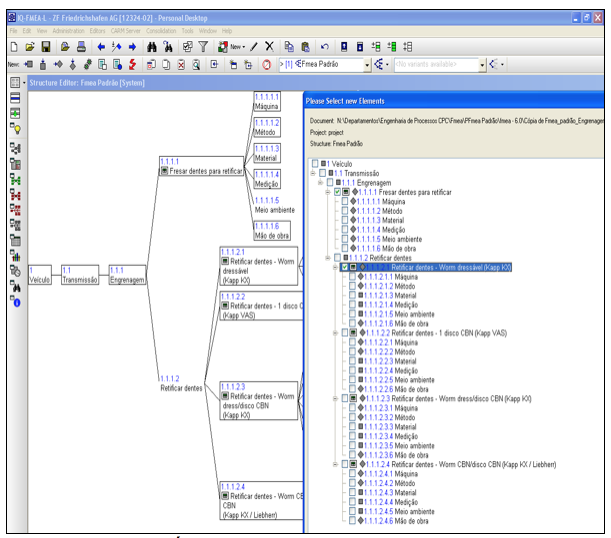Screen dimensions: 611x538
Task: Select 1.1.1.1 Fresar dentes para retificar diagram box
Action: coord(201,166)
